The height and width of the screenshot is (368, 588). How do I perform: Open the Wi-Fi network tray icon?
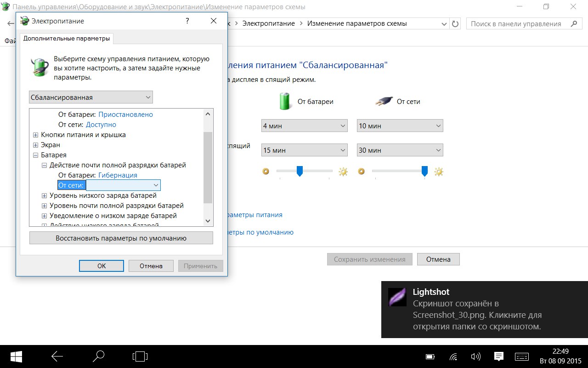453,356
